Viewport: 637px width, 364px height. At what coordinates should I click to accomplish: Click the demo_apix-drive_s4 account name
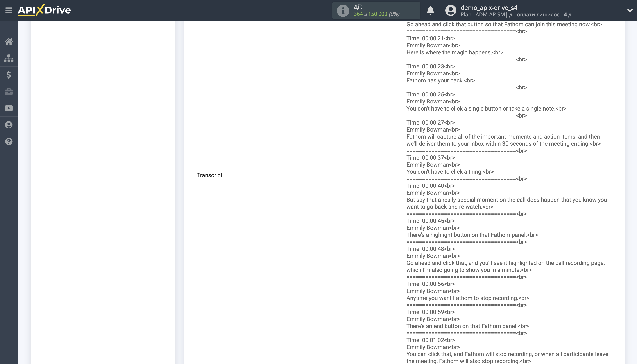(x=489, y=7)
